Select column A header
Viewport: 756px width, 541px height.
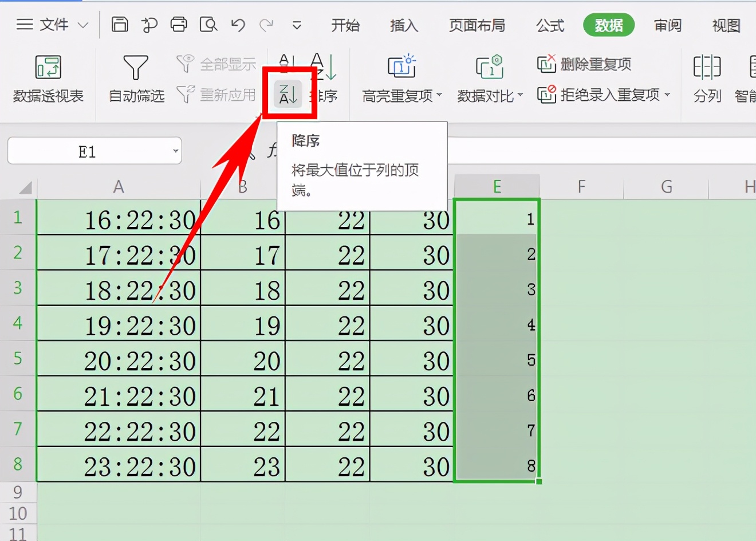(119, 187)
